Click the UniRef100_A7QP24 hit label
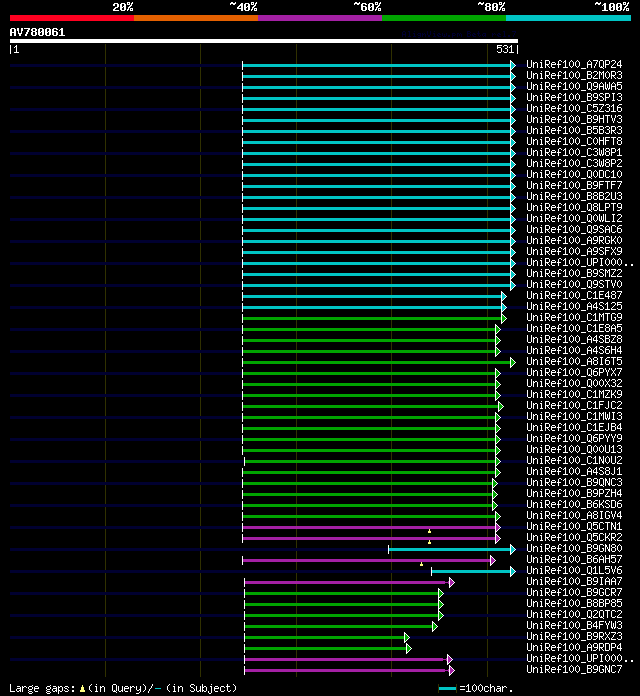Screen dimensions: 640x696 (x=574, y=64)
